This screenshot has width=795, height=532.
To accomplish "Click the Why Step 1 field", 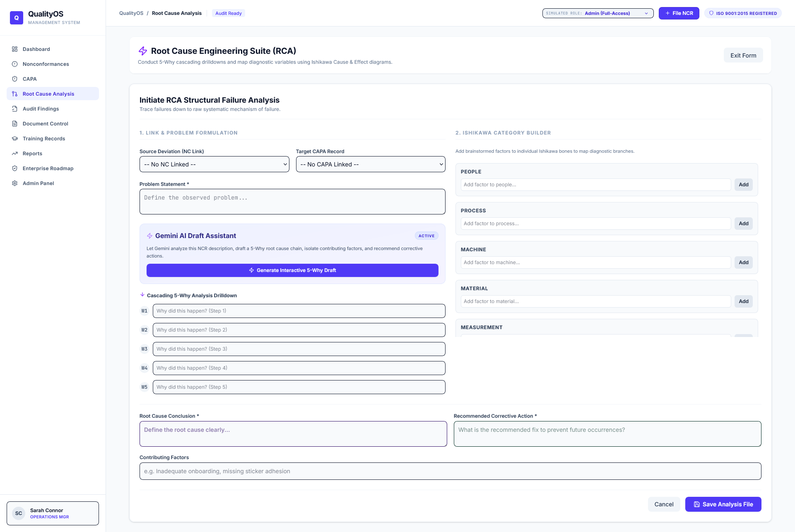I will pyautogui.click(x=299, y=311).
